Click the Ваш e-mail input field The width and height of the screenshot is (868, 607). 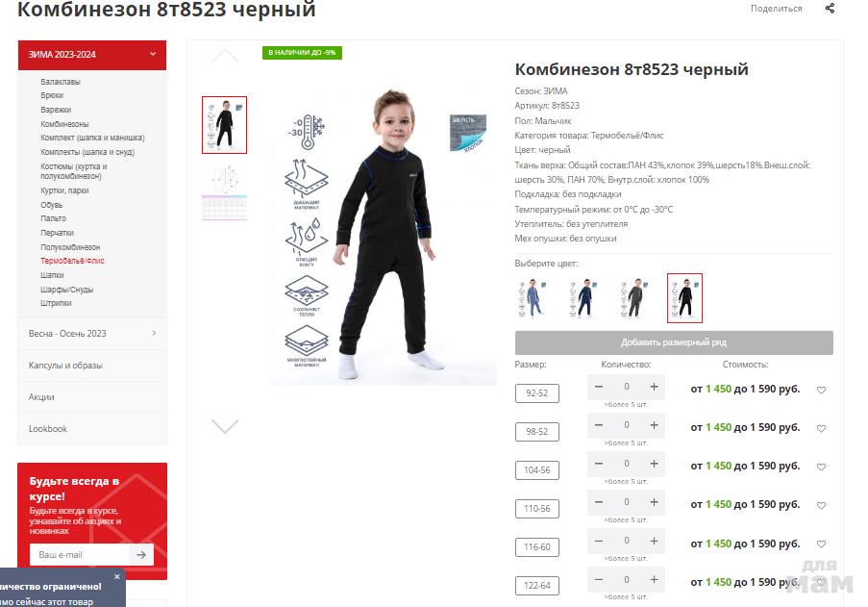point(80,554)
